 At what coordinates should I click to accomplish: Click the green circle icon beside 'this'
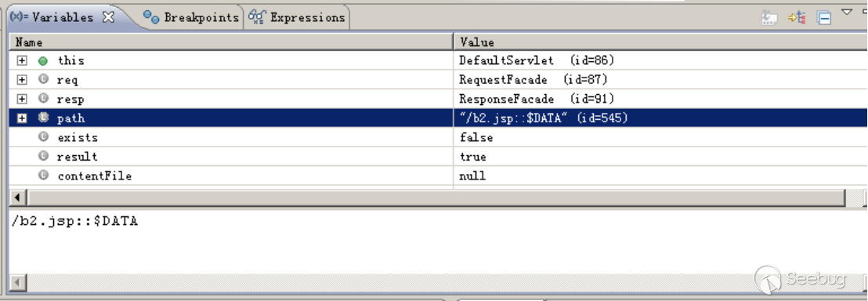pyautogui.click(x=42, y=61)
